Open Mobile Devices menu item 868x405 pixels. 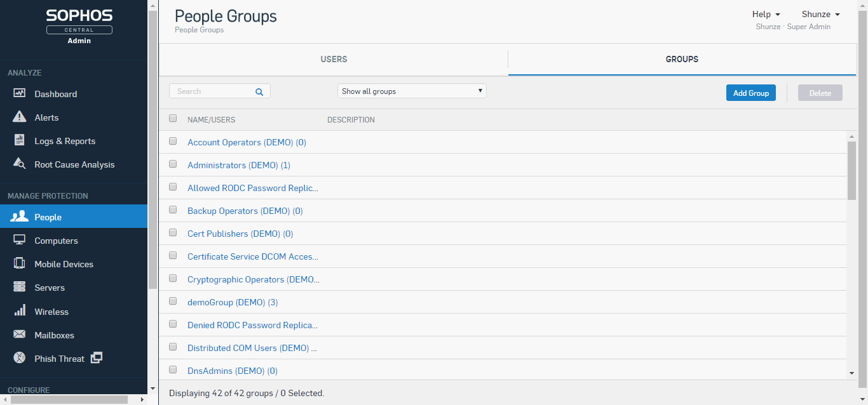(x=64, y=264)
